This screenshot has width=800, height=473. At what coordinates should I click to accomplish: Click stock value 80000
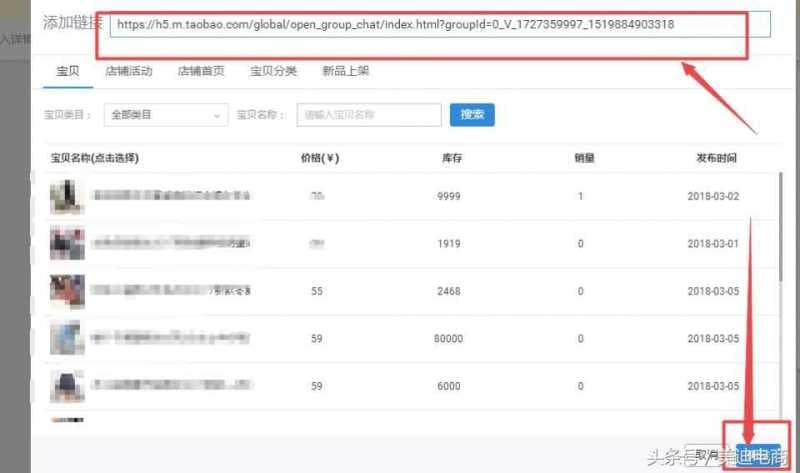click(448, 339)
